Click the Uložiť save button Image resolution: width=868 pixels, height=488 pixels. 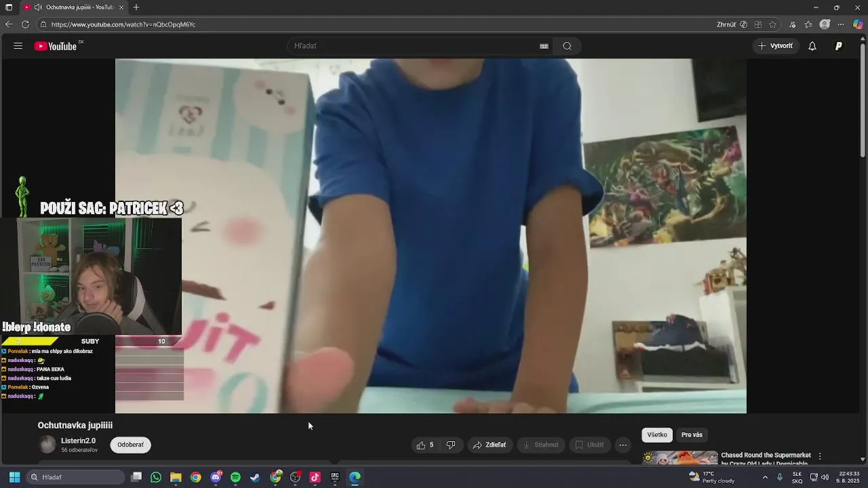(x=589, y=445)
